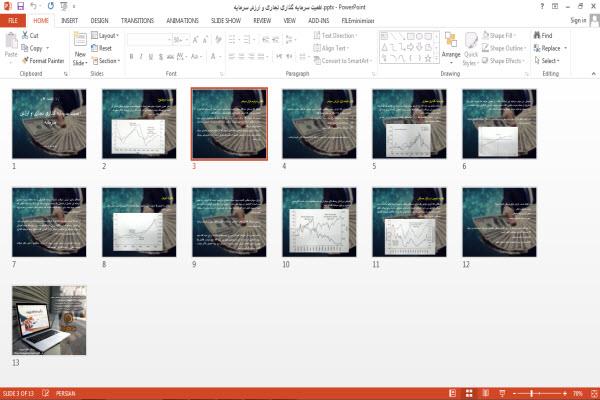Open the Quick Styles dropdown
Image resolution: width=600 pixels, height=400 pixels.
[x=471, y=50]
